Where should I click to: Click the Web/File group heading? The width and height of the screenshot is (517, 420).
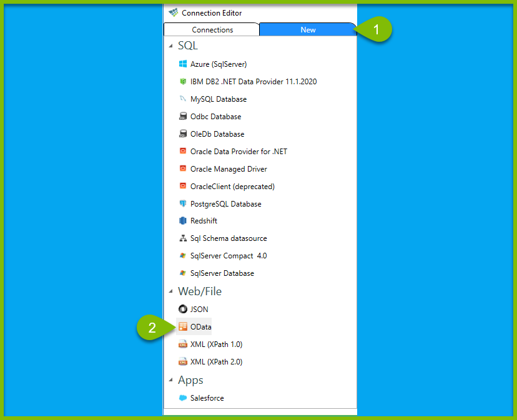pyautogui.click(x=200, y=291)
